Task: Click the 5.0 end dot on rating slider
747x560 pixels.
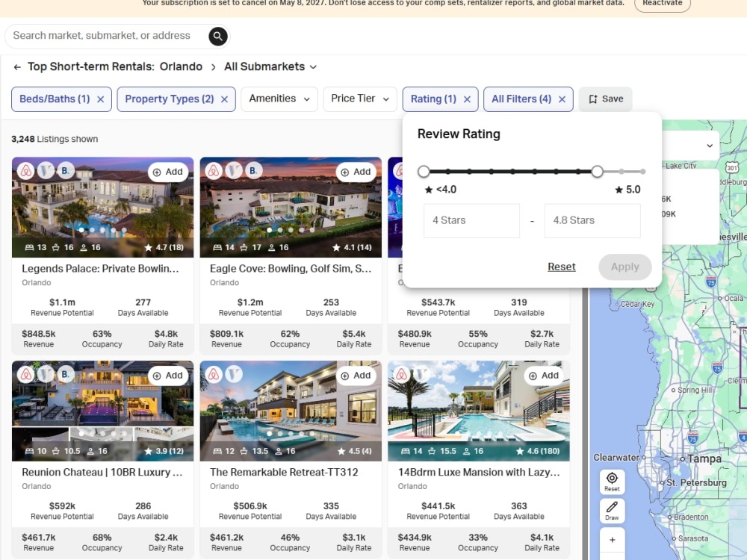Action: [x=642, y=172]
